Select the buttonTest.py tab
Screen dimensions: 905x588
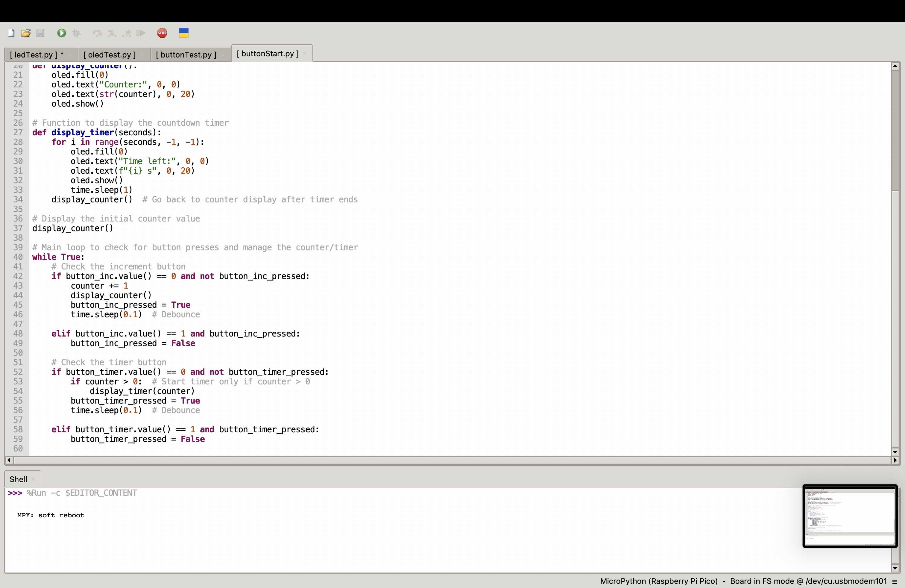[x=186, y=54]
